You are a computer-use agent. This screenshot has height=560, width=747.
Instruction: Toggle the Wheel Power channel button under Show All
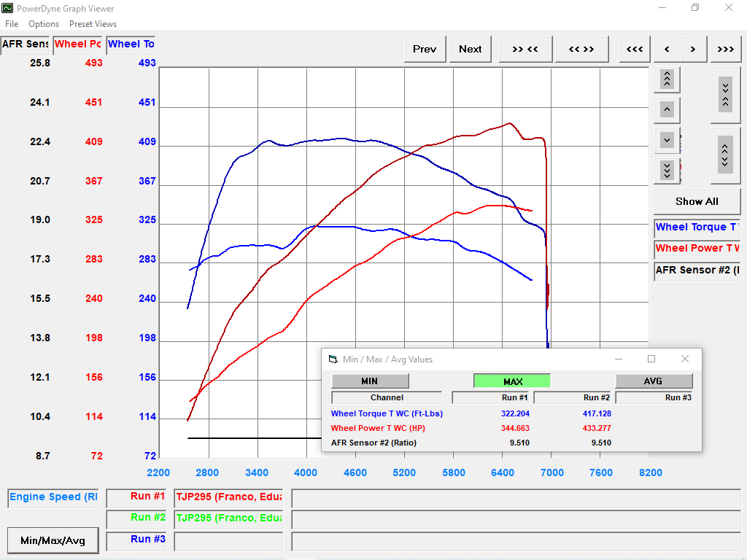697,249
